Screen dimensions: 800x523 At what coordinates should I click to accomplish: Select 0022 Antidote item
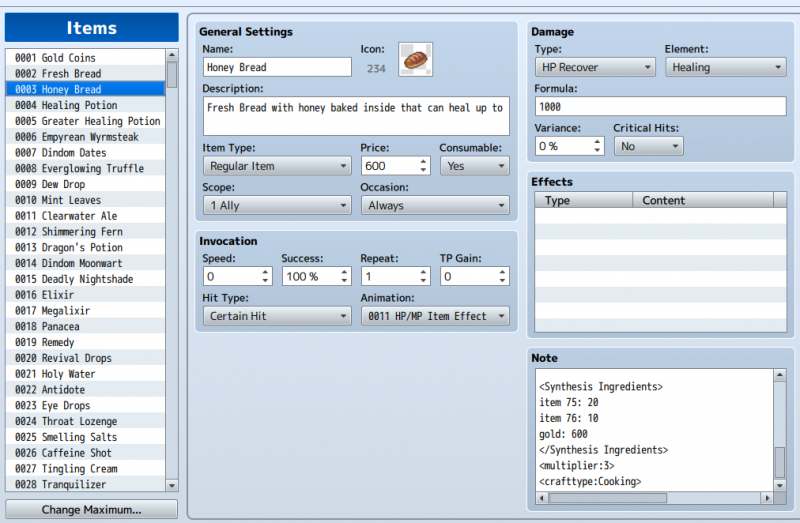pyautogui.click(x=85, y=390)
